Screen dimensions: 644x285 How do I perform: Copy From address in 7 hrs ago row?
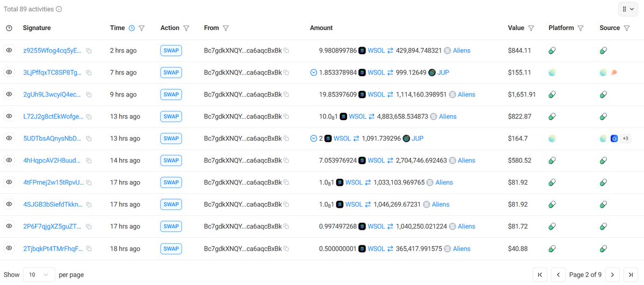(287, 72)
